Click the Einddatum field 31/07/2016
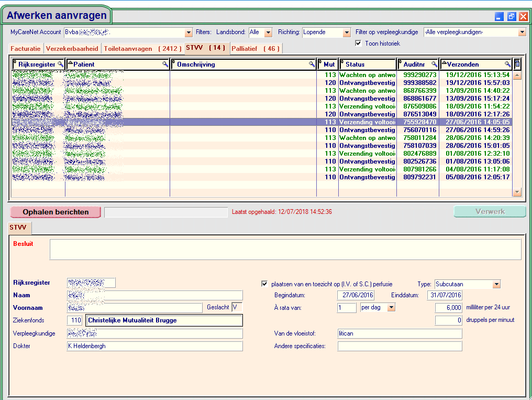This screenshot has height=400, width=532. click(x=445, y=295)
